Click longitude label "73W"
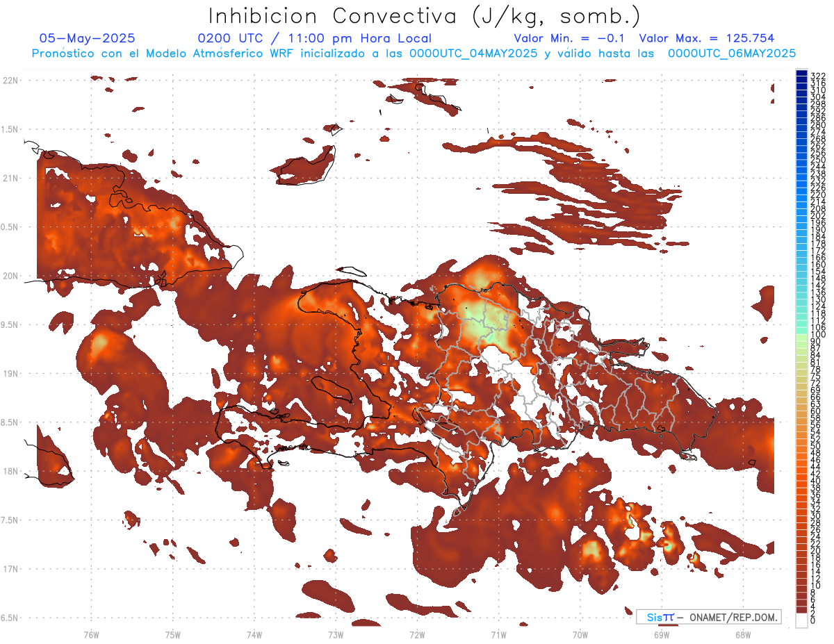Image resolution: width=834 pixels, height=644 pixels. 335,634
